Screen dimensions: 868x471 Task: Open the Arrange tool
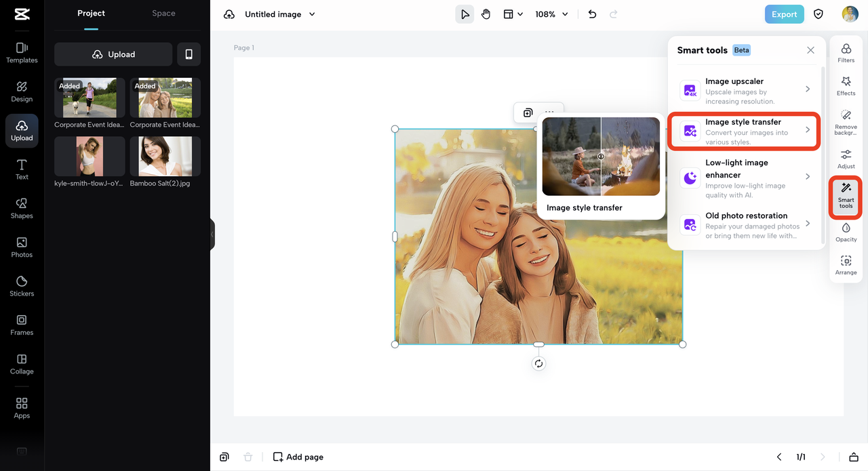click(846, 264)
